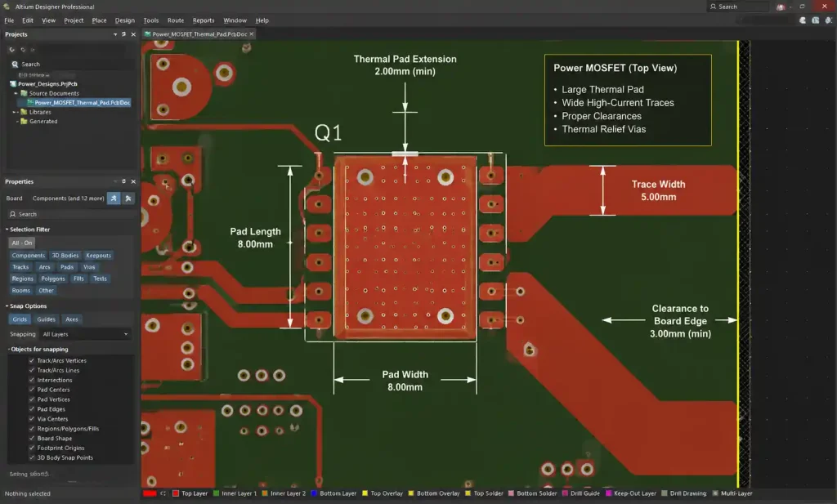
Task: Open the Projects panel dropdown menu arrow
Action: 115,34
